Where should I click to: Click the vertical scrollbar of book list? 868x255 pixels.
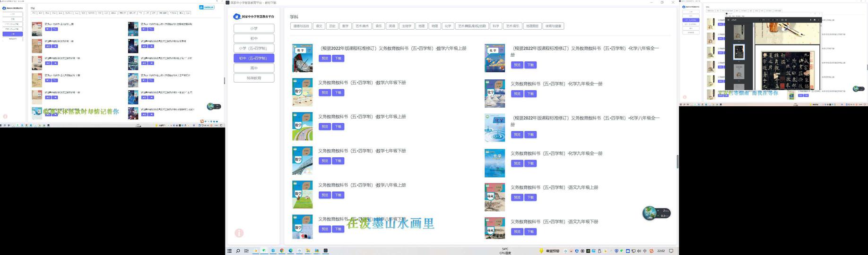677,161
